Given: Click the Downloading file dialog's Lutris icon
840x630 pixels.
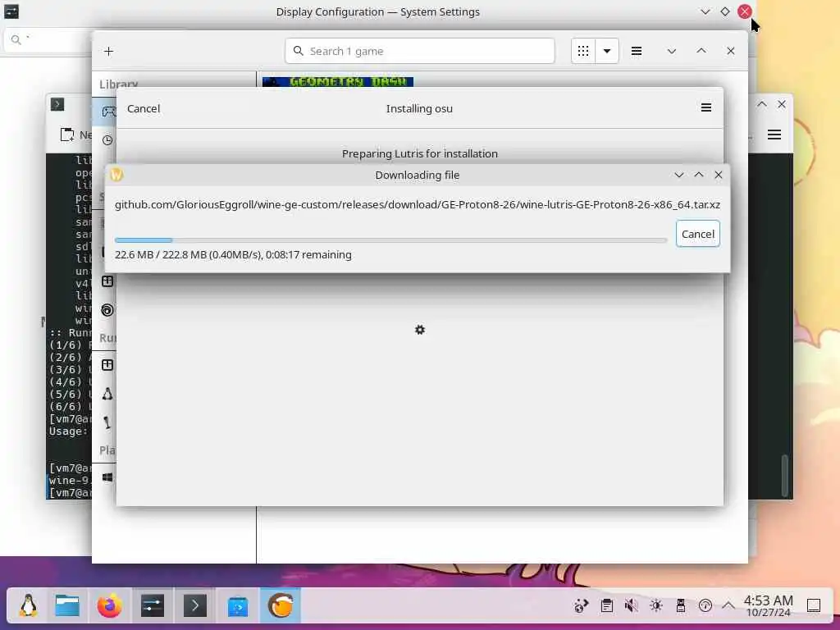Looking at the screenshot, I should [x=116, y=175].
